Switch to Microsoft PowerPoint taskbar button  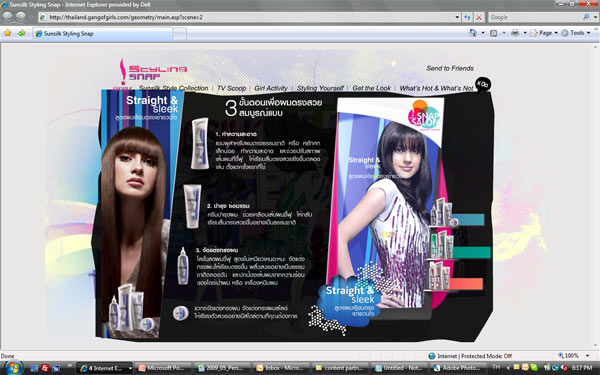(x=163, y=368)
